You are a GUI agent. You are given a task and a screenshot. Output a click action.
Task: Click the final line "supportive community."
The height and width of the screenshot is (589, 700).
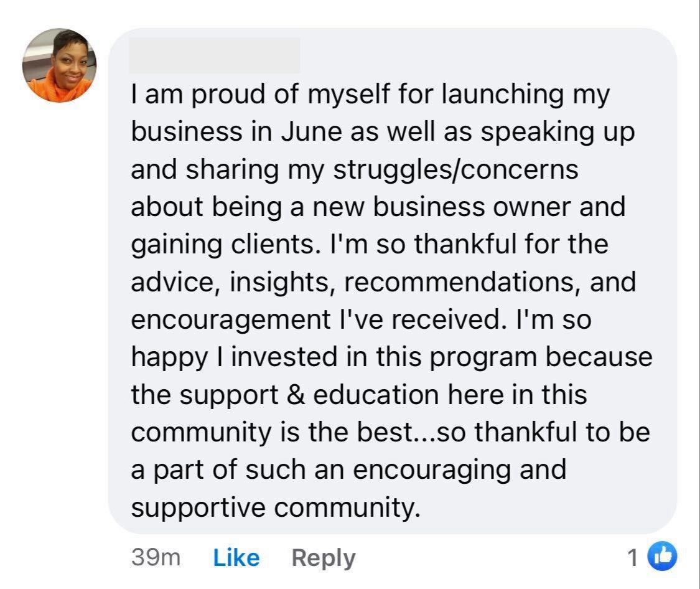(273, 508)
